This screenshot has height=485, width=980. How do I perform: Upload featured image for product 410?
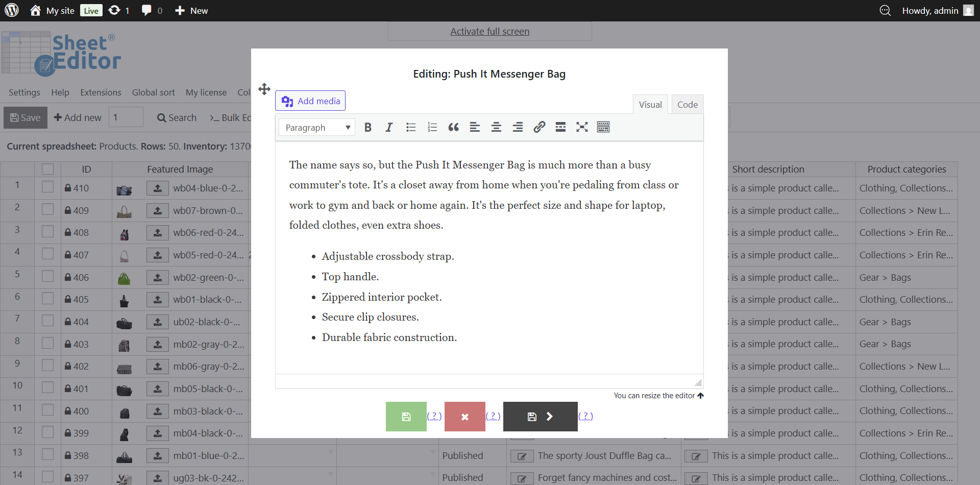tap(158, 188)
